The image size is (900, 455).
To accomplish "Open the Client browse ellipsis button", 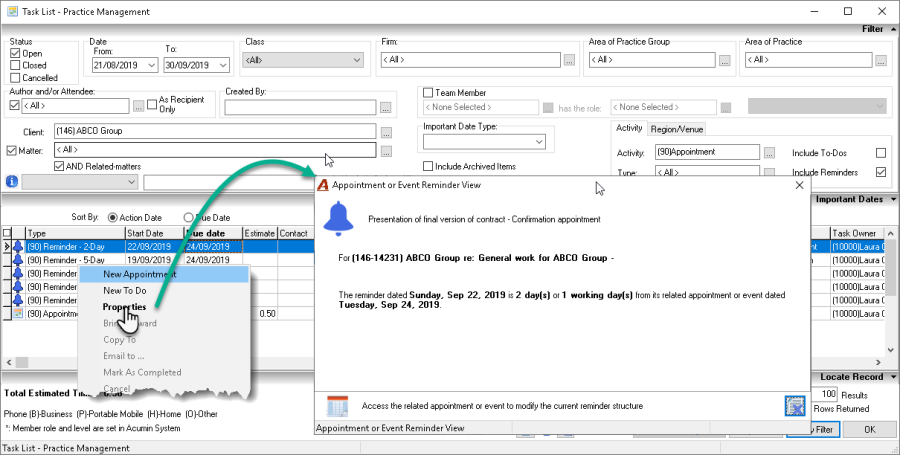I will pyautogui.click(x=386, y=132).
